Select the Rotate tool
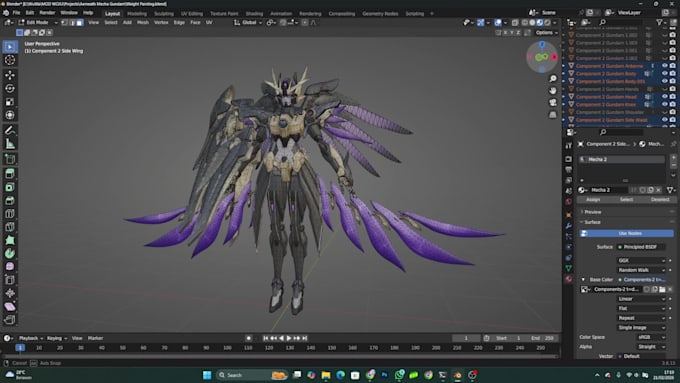680x383 pixels. [10, 88]
